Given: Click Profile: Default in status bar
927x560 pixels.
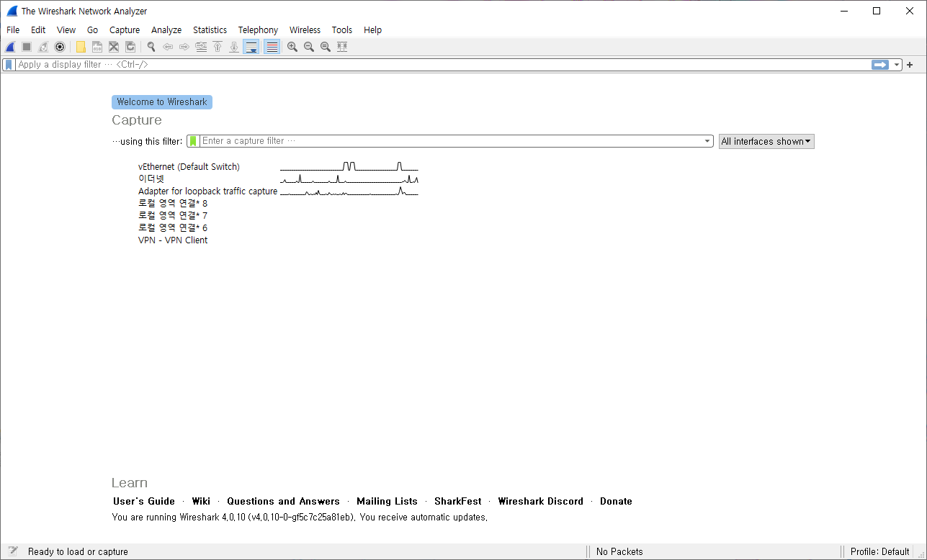Looking at the screenshot, I should (879, 552).
